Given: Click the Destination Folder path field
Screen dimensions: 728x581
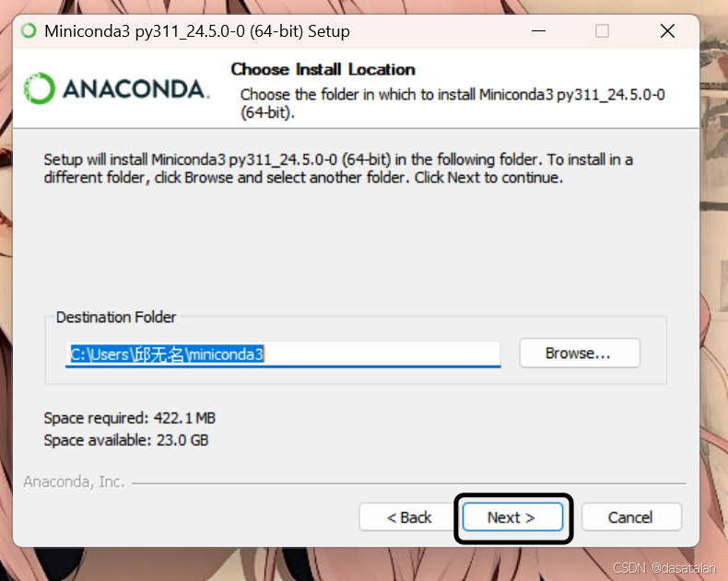Looking at the screenshot, I should click(x=283, y=354).
